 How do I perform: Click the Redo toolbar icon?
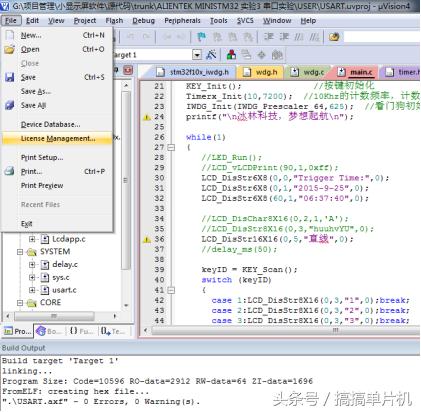pos(146,37)
